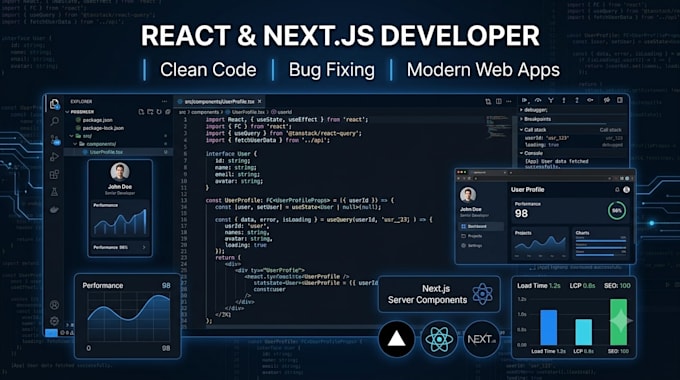Open the Performance 98% row chevron on profile card
Image resolution: width=680 pixels, height=380 pixels.
(x=144, y=247)
